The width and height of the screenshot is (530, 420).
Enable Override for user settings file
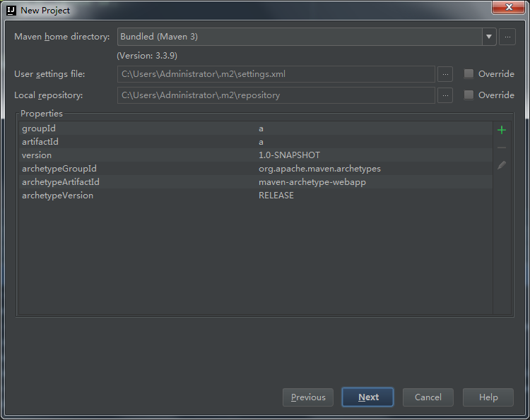(469, 73)
